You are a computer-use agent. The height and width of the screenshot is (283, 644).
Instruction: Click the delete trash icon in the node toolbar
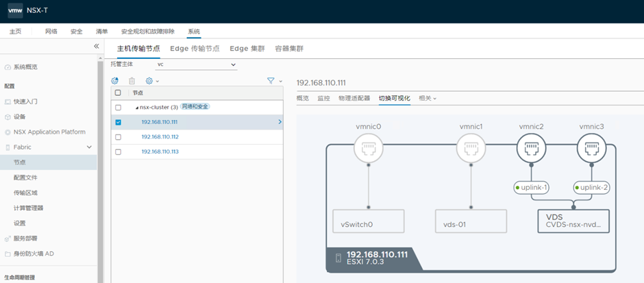click(x=132, y=81)
